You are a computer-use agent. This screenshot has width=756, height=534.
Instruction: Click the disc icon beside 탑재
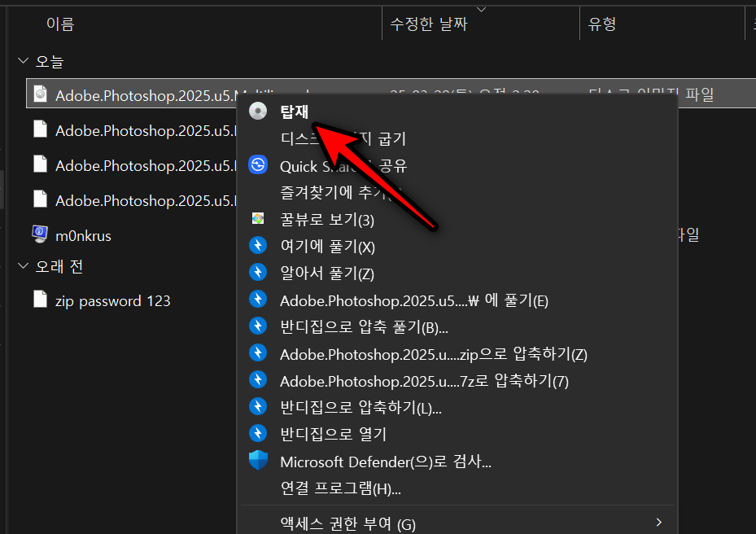tap(258, 111)
